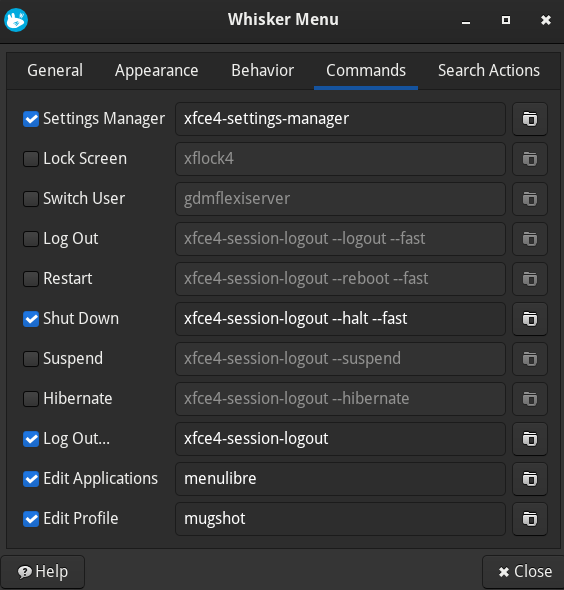Disable the Edit Profile checkbox
564x590 pixels.
pos(31,519)
